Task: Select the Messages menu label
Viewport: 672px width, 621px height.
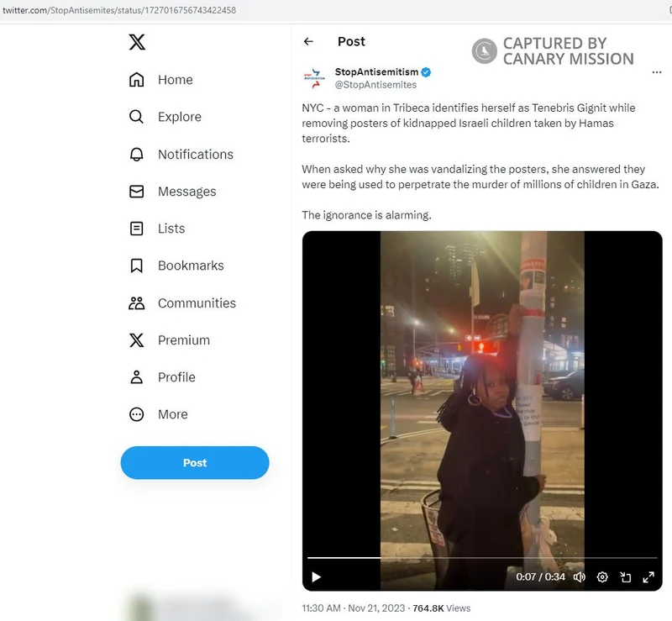Action: (x=186, y=192)
